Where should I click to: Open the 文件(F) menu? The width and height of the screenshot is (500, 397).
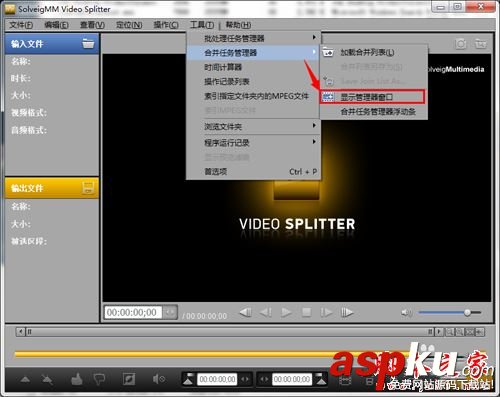(21, 25)
